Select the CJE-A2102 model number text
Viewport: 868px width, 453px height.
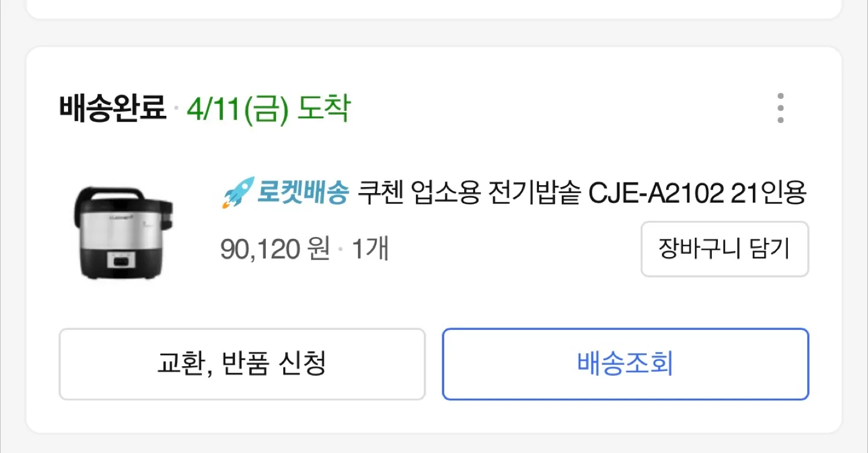coord(656,194)
